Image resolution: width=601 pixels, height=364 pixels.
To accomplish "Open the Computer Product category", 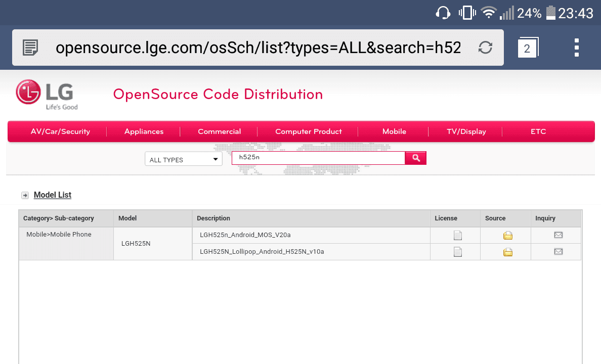I will point(308,131).
